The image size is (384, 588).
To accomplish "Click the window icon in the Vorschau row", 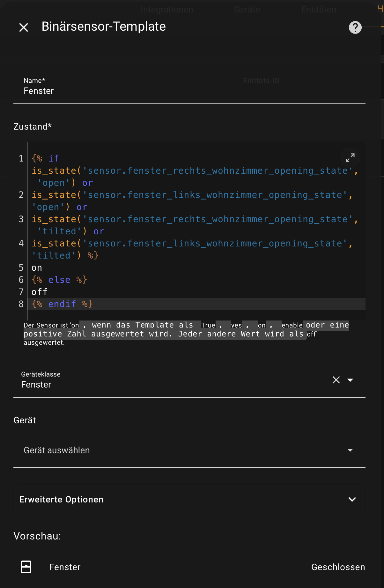I will pos(26,567).
